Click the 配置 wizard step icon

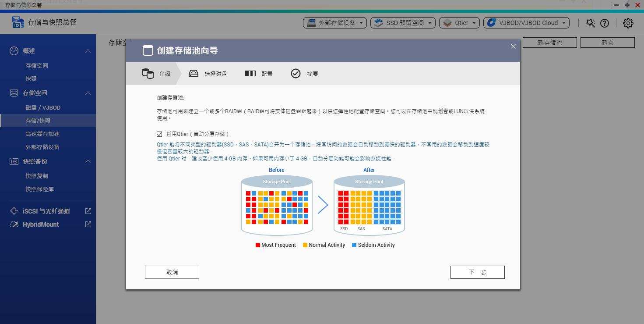click(250, 73)
